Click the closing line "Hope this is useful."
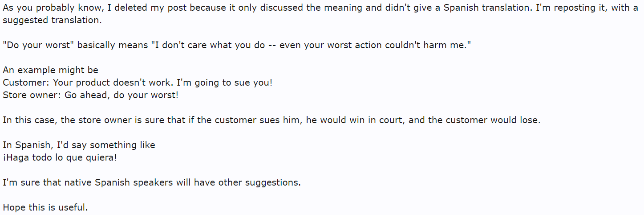This screenshot has height=215, width=644. point(45,207)
